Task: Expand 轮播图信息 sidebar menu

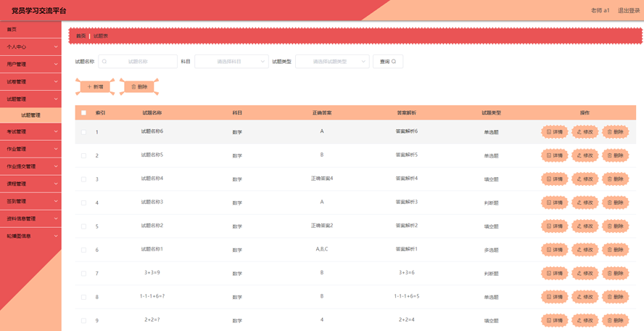Action: [x=30, y=236]
